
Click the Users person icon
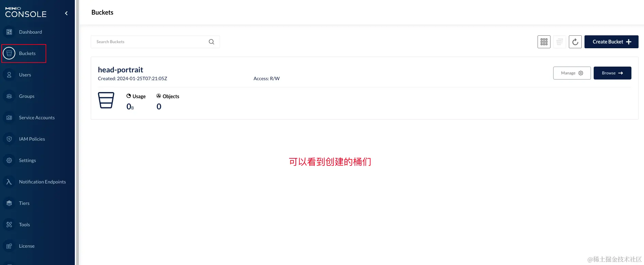pyautogui.click(x=9, y=75)
